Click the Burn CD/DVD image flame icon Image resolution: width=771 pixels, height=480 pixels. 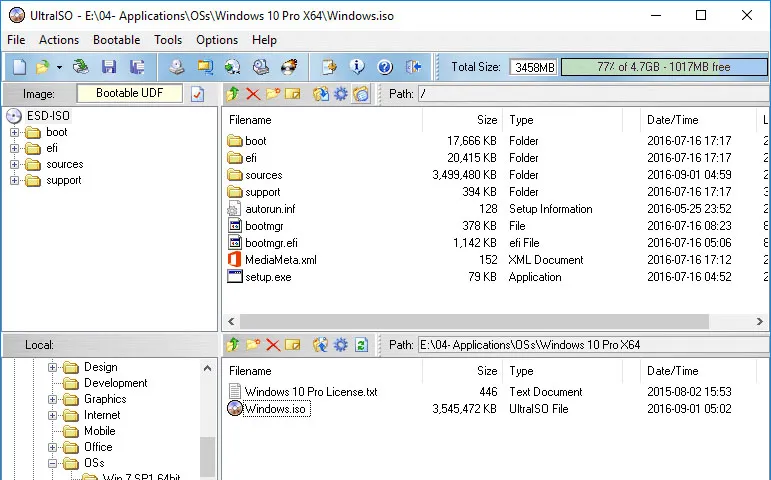tap(289, 67)
